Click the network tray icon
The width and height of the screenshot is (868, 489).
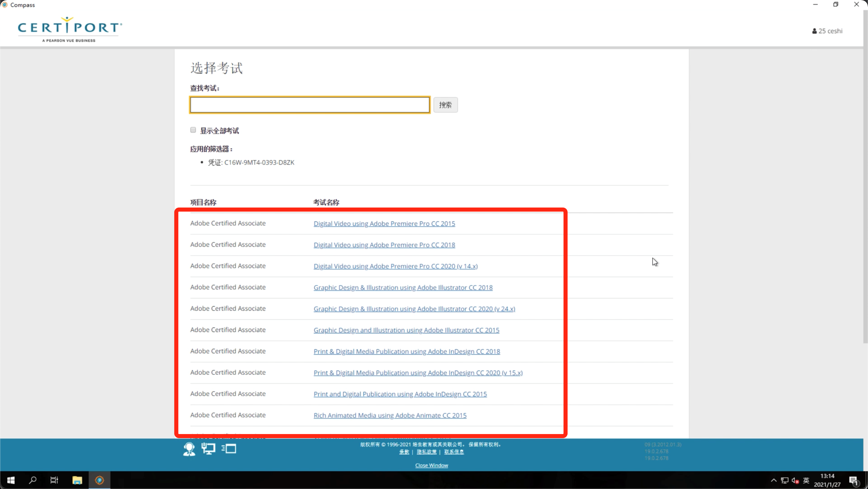point(785,480)
